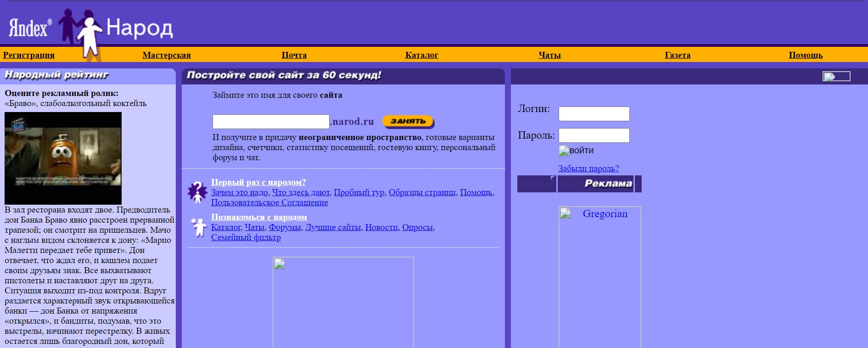Open Каталог in the yellow navigation bar

pyautogui.click(x=422, y=55)
